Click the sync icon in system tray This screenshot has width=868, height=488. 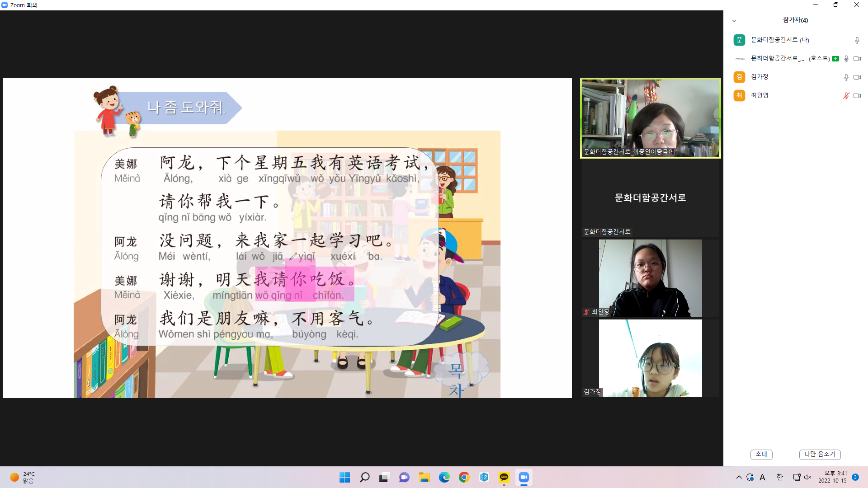click(750, 478)
